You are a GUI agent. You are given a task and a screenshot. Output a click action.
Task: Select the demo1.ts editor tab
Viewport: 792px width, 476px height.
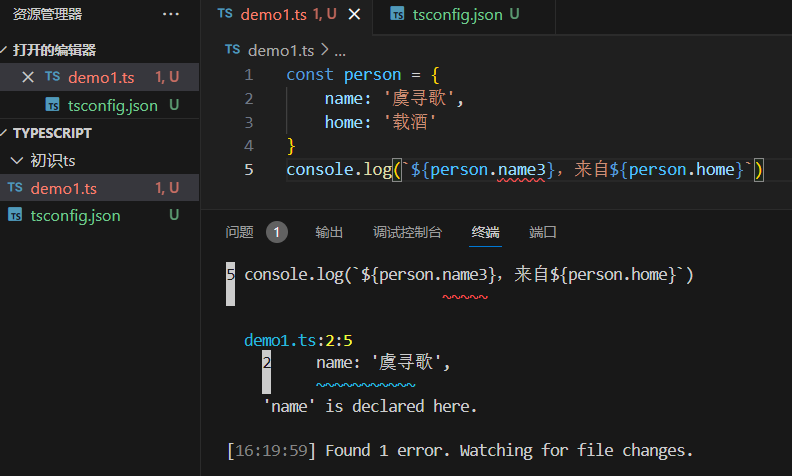tap(288, 15)
